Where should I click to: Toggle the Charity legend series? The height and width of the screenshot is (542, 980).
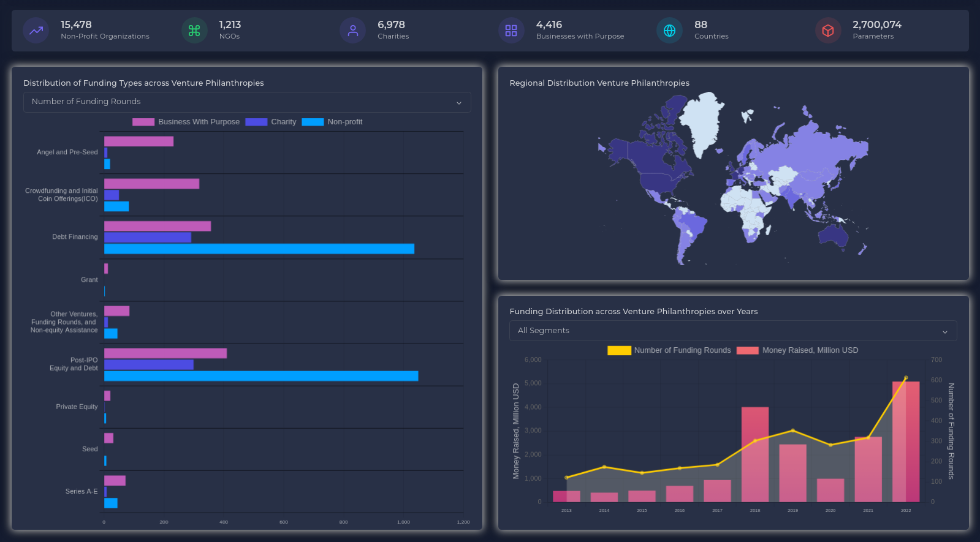271,122
